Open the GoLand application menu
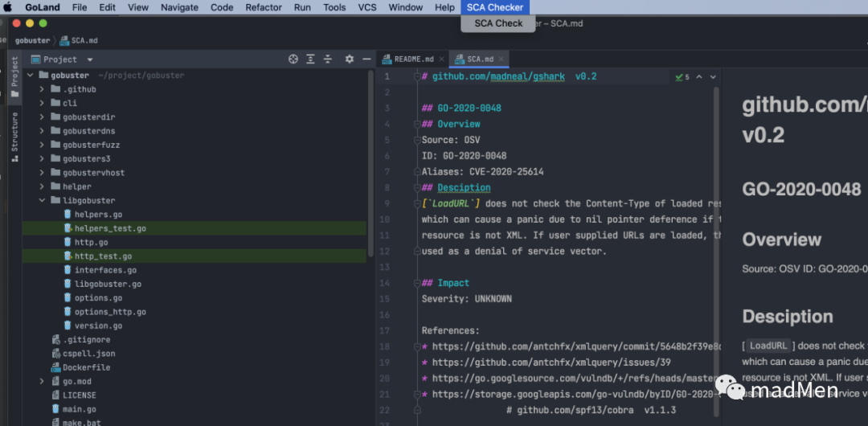Screen dimensions: 868x426 pyautogui.click(x=43, y=7)
